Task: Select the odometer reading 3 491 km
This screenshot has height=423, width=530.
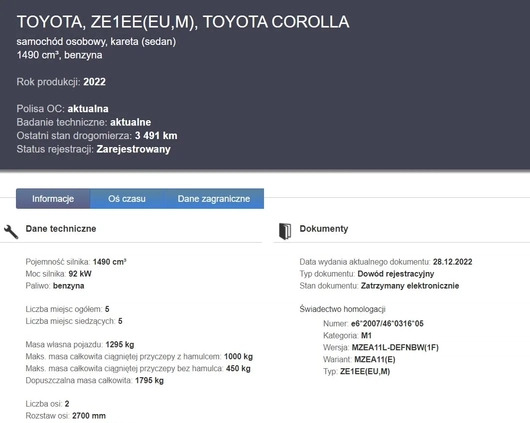Action: click(x=156, y=136)
